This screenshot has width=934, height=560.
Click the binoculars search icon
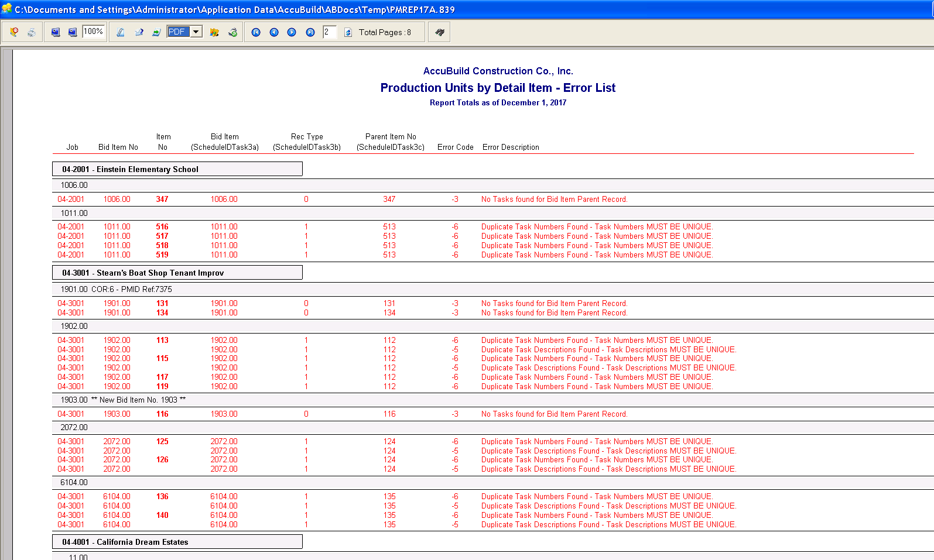point(439,32)
